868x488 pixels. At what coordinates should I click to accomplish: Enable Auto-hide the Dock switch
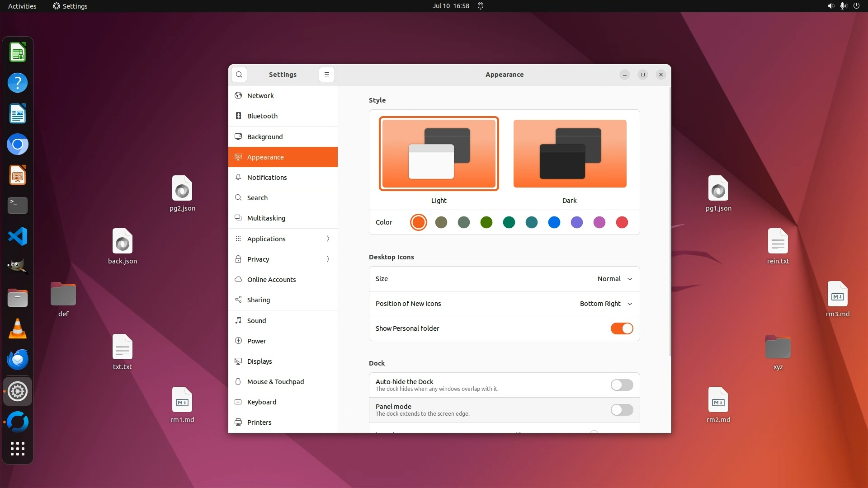pyautogui.click(x=622, y=385)
